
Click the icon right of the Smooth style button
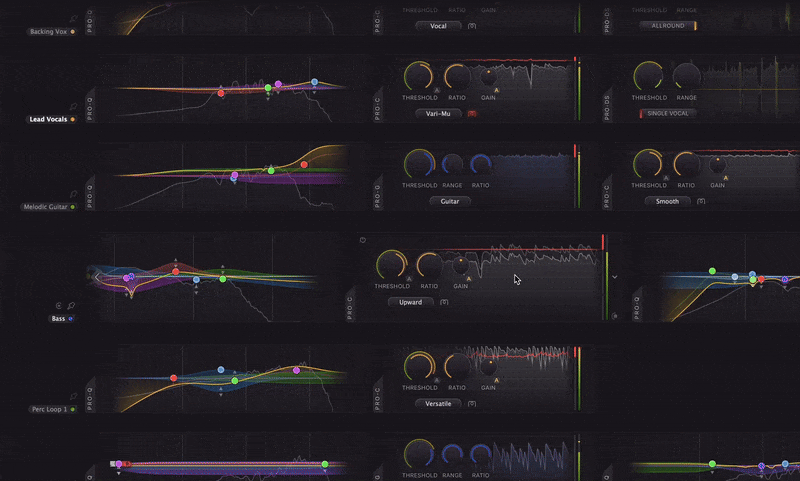(x=702, y=200)
